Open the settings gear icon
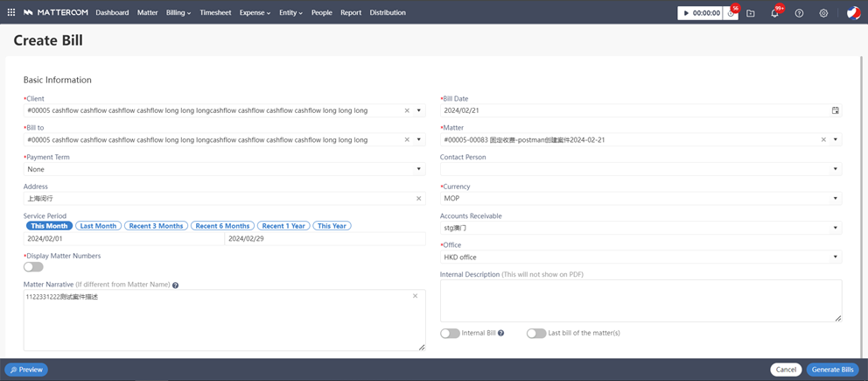 pyautogui.click(x=823, y=13)
